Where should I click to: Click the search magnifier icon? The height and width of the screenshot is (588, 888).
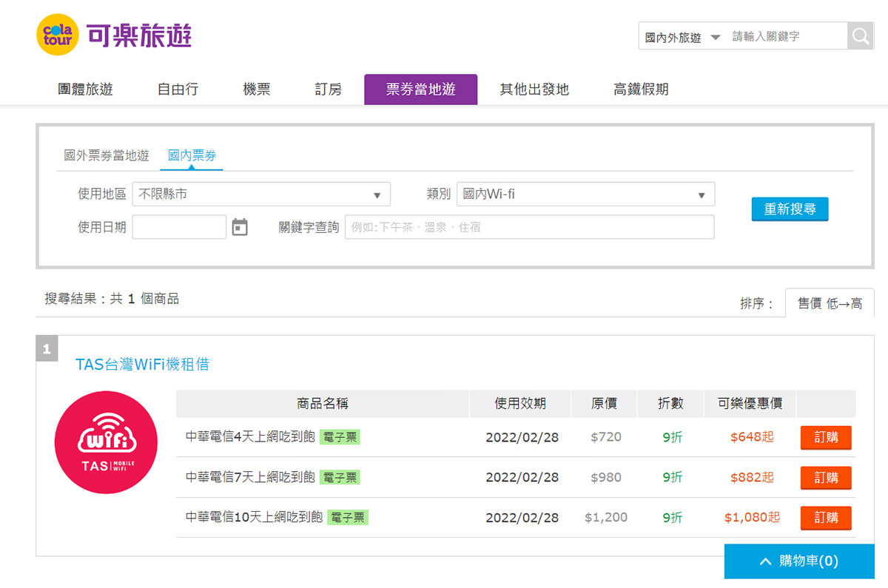(x=859, y=35)
